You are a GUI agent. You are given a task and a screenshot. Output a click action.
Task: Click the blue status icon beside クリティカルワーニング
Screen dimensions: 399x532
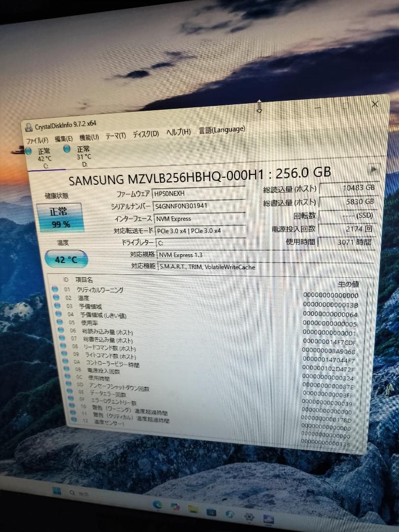55,290
